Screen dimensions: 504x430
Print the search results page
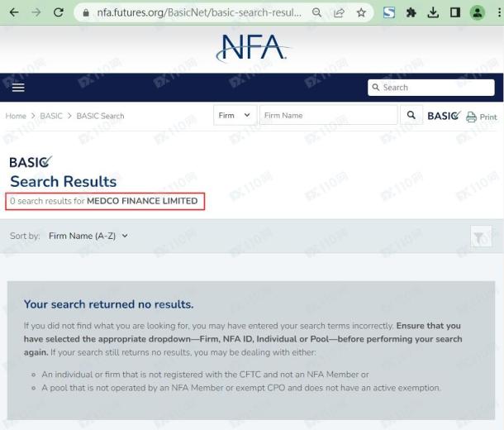point(482,117)
